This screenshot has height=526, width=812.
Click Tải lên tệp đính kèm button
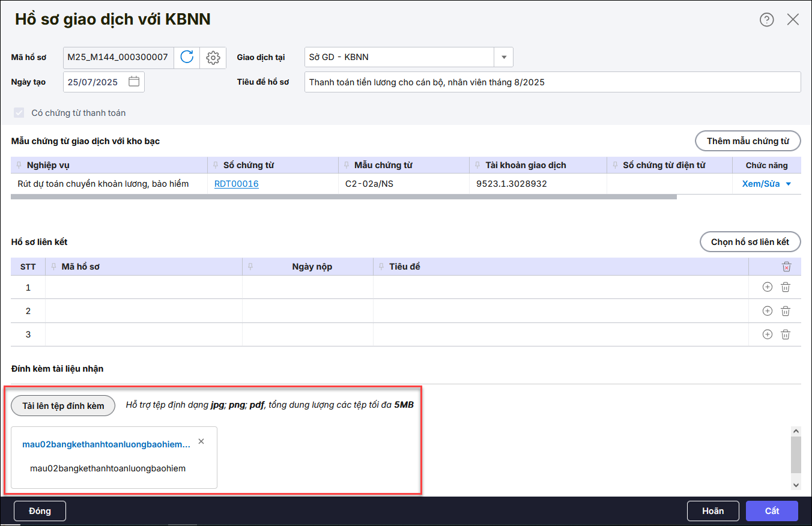tap(63, 406)
